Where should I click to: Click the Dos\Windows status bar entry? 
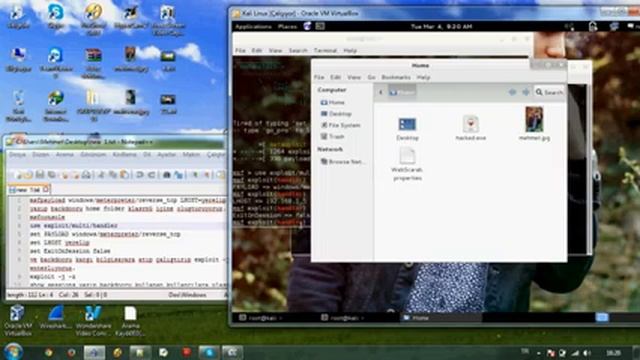(187, 295)
